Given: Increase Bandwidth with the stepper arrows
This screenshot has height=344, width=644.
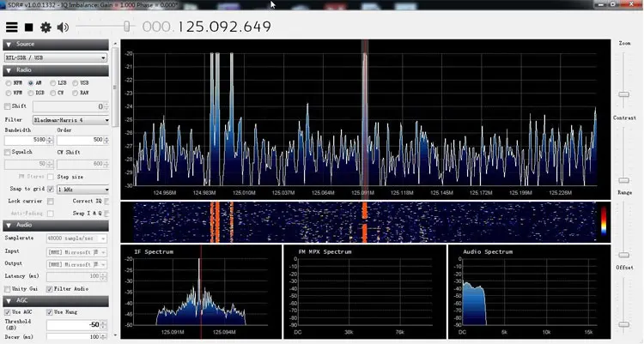Looking at the screenshot, I should (50, 138).
